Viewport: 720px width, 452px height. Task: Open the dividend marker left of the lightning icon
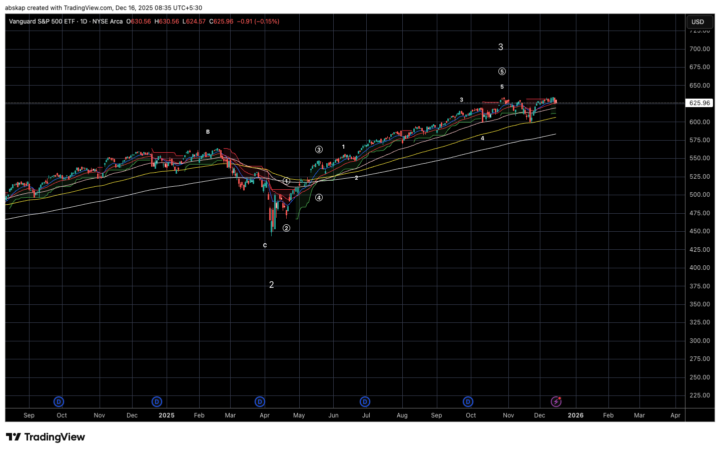468,402
